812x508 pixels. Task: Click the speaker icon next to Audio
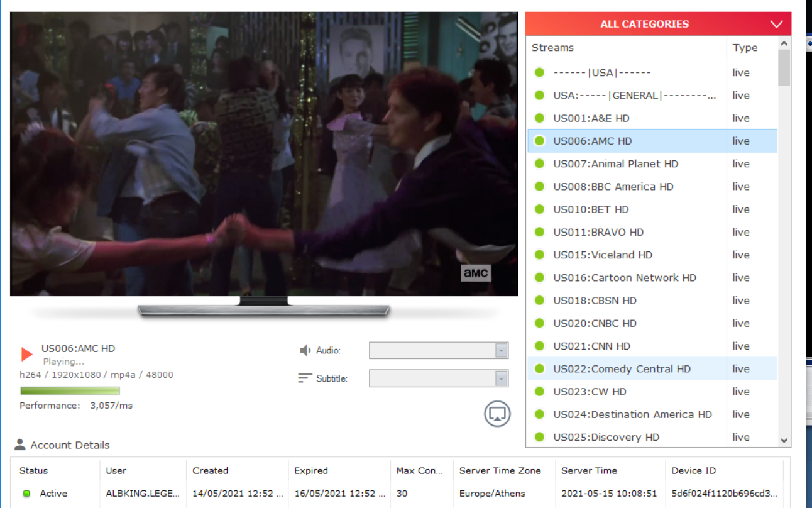[305, 350]
